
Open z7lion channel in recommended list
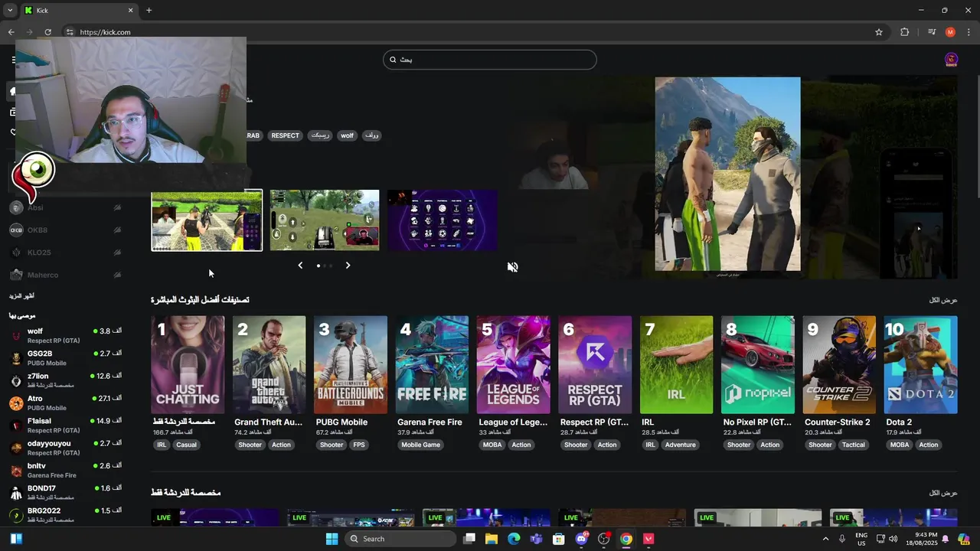coord(65,380)
